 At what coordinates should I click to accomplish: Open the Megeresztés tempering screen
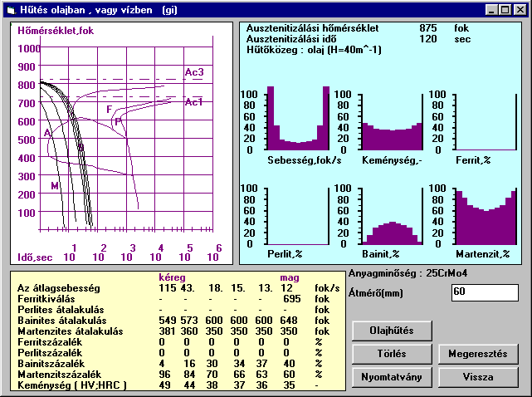pos(478,353)
